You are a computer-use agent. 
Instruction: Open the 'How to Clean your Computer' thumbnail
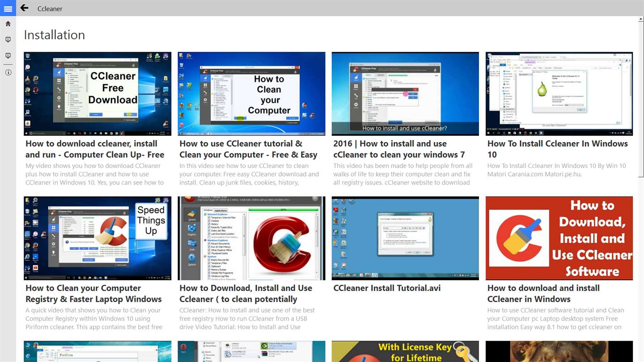251,94
